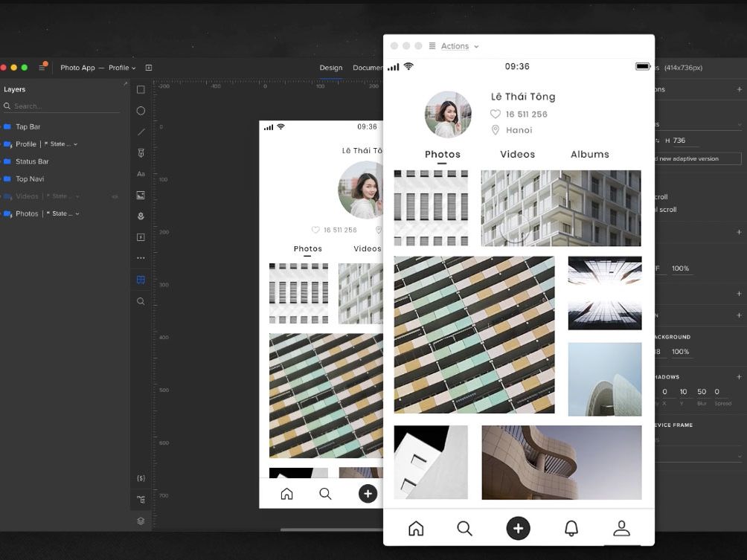The height and width of the screenshot is (560, 747).
Task: Select the Ellipse tool
Action: (x=141, y=111)
